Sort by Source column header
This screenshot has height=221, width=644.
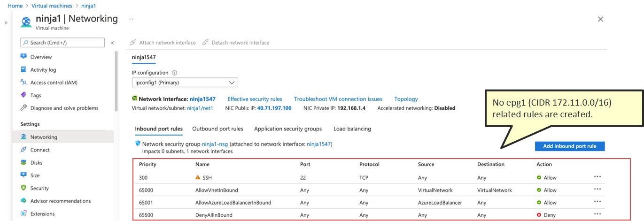point(426,164)
